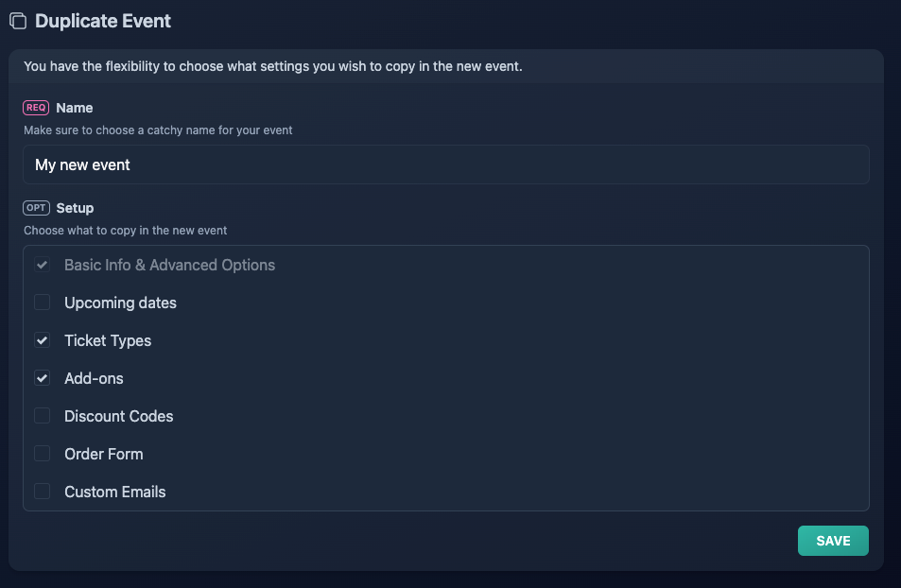Click the catchy name hint text
901x588 pixels.
pos(158,130)
